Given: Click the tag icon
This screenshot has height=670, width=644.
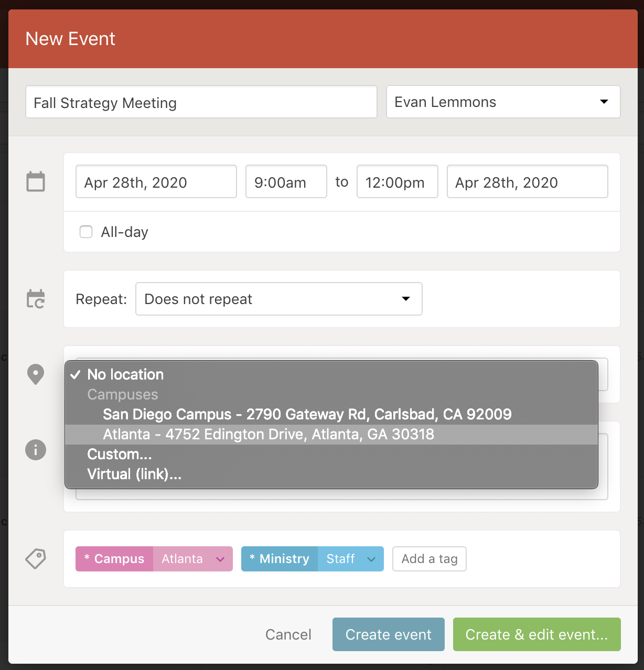Looking at the screenshot, I should point(36,559).
